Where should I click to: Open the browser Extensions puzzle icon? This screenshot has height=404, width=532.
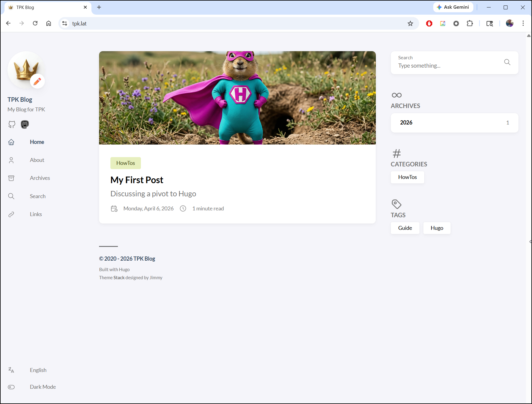tap(470, 24)
